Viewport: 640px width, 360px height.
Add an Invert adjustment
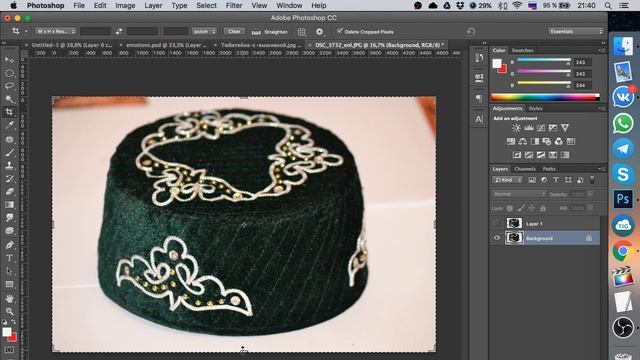click(x=517, y=155)
